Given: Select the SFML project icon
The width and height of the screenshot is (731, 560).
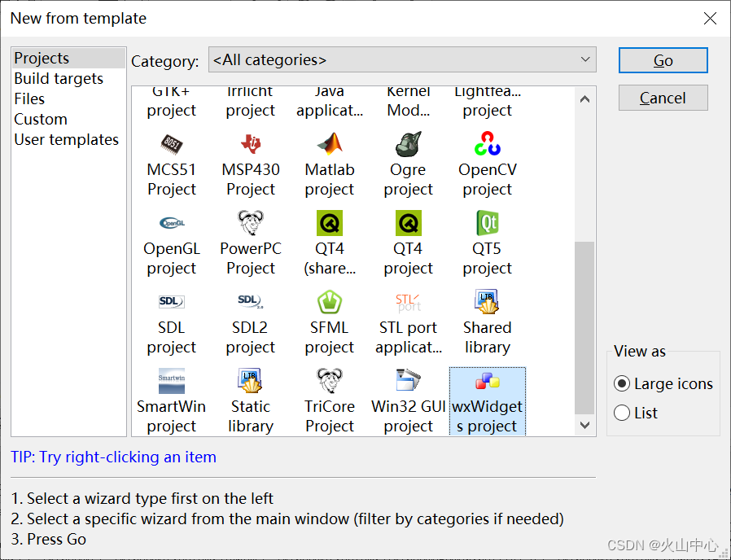Looking at the screenshot, I should tap(330, 302).
